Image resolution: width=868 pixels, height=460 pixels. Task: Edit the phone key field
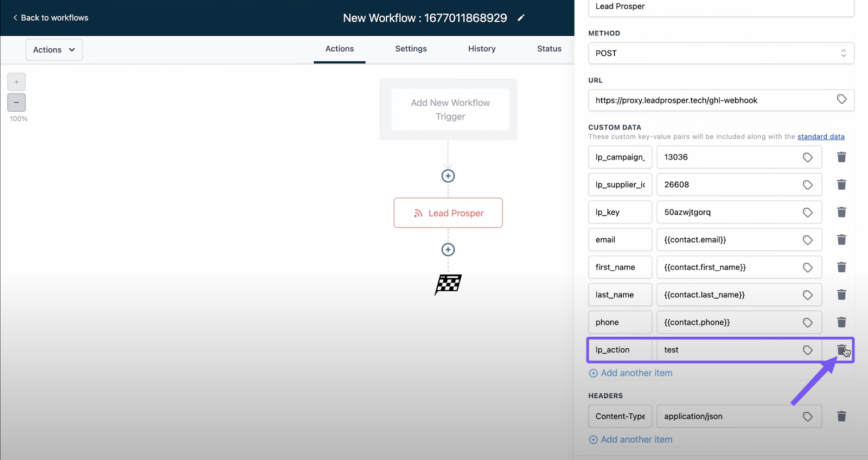620,322
